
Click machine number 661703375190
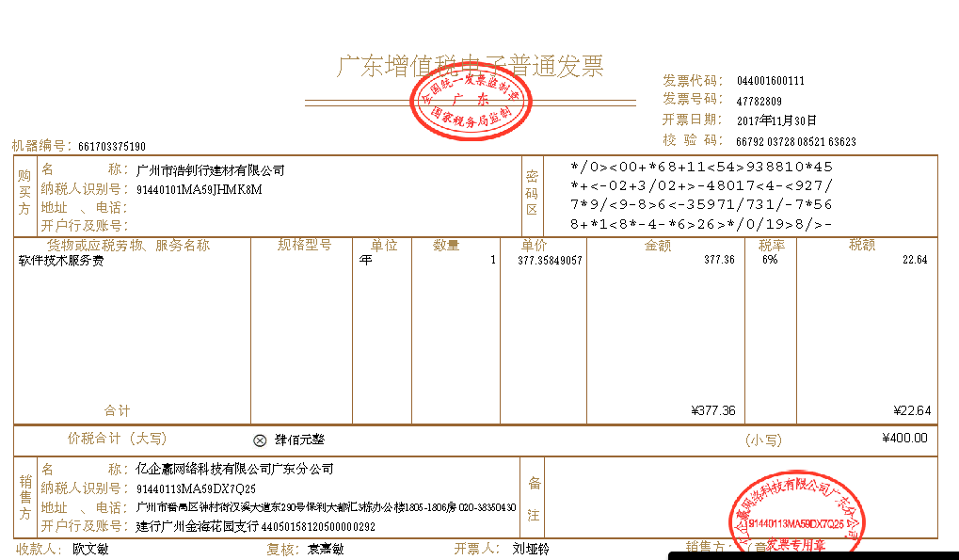coord(112,146)
